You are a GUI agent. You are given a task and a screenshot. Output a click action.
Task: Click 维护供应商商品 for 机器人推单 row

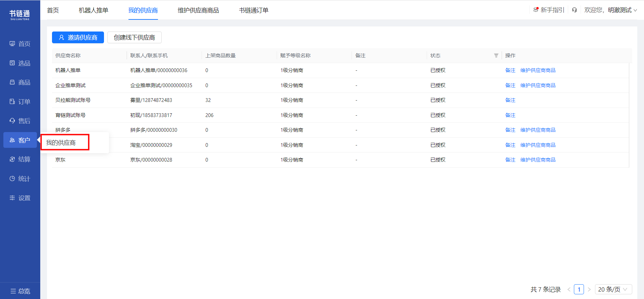point(538,70)
